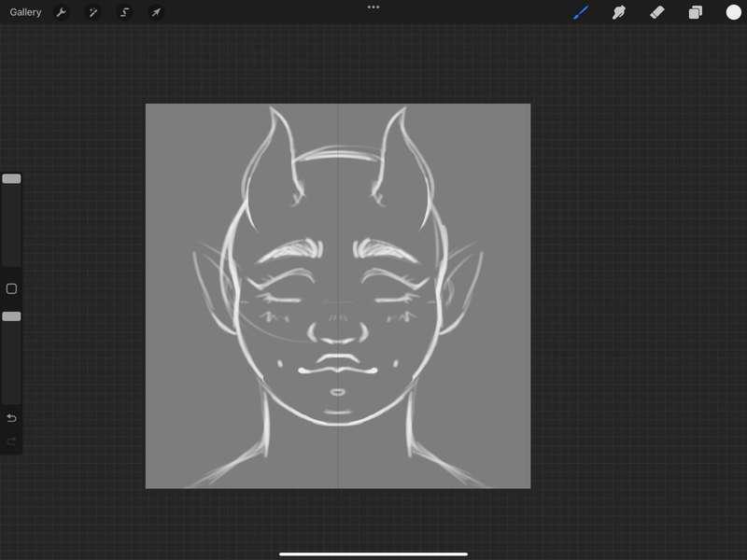Tap the brush opacity slider handle
This screenshot has height=560, width=747.
click(x=11, y=316)
